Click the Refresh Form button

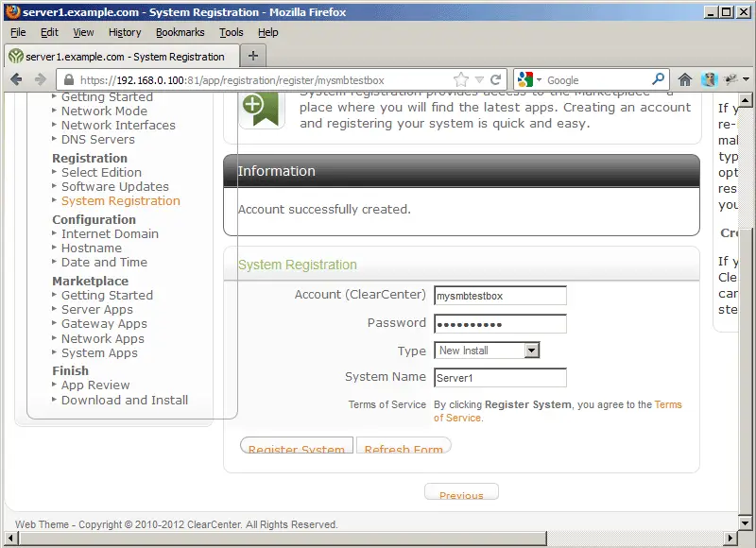[x=404, y=448]
